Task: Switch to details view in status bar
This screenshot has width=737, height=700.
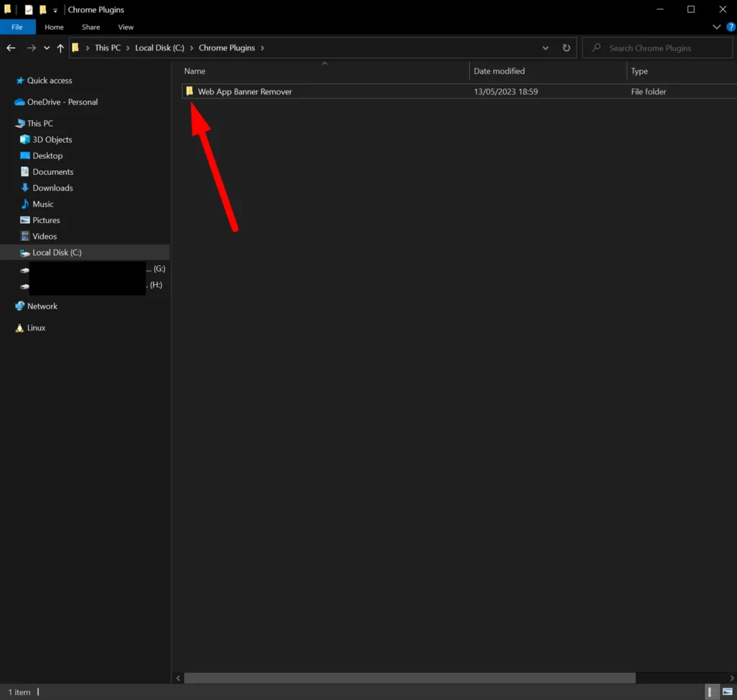Action: [711, 691]
